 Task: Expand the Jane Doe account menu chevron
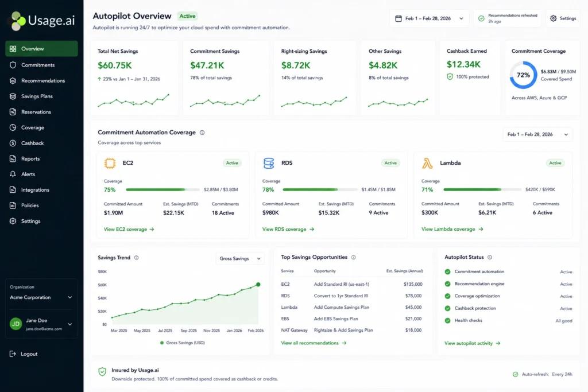pos(69,324)
